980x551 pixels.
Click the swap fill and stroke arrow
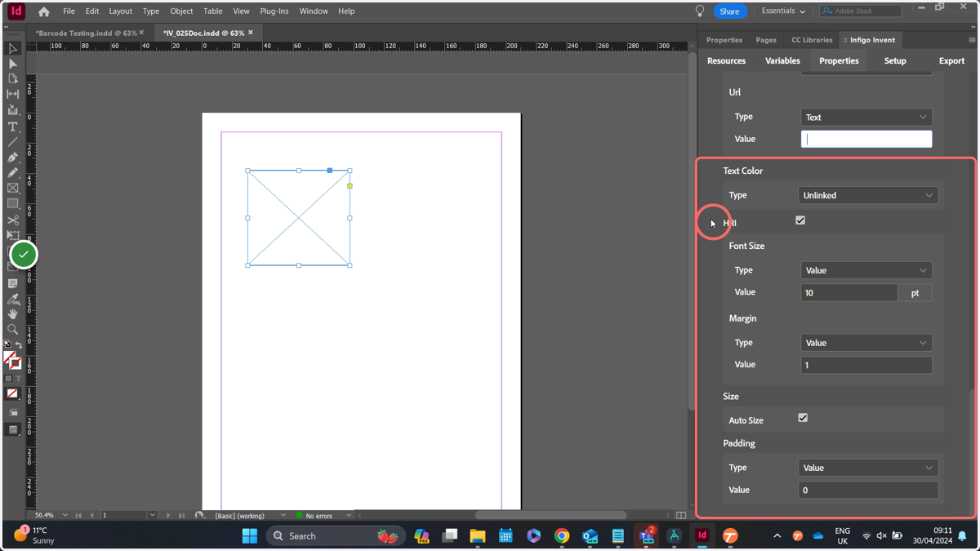19,345
